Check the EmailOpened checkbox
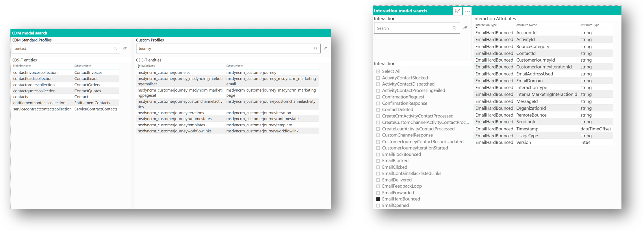The height and width of the screenshot is (231, 644). pyautogui.click(x=378, y=206)
